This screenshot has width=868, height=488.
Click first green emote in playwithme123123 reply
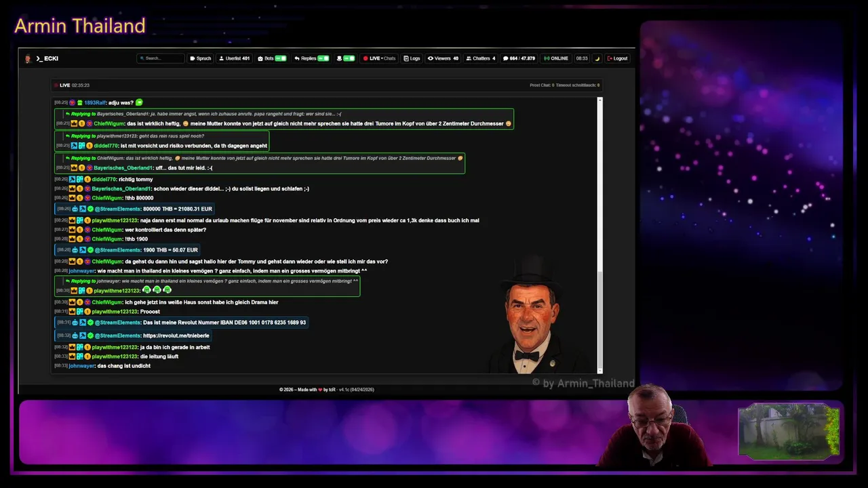146,290
